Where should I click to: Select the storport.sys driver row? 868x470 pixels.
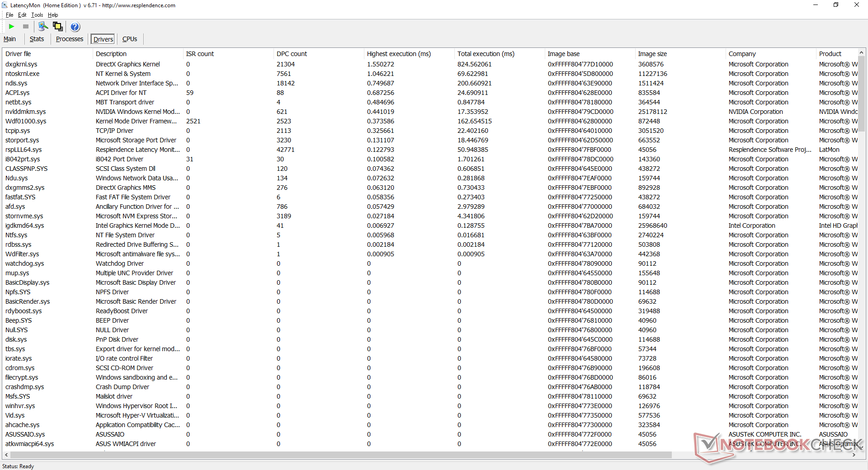point(430,140)
